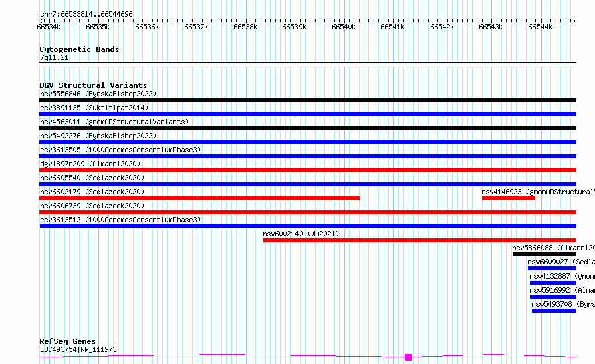The height and width of the screenshot is (364, 595).
Task: Open LOC493754|NR_111973 gene label
Action: [78, 349]
